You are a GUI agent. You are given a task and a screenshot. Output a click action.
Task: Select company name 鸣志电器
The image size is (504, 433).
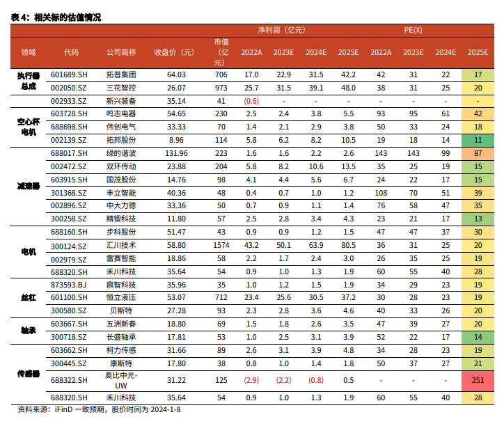tap(121, 113)
